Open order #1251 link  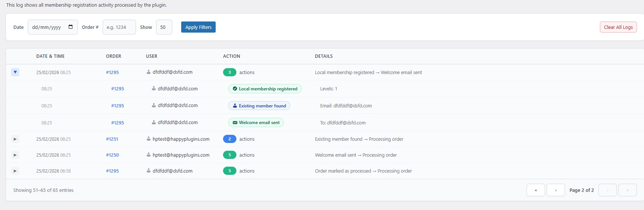[x=112, y=139]
